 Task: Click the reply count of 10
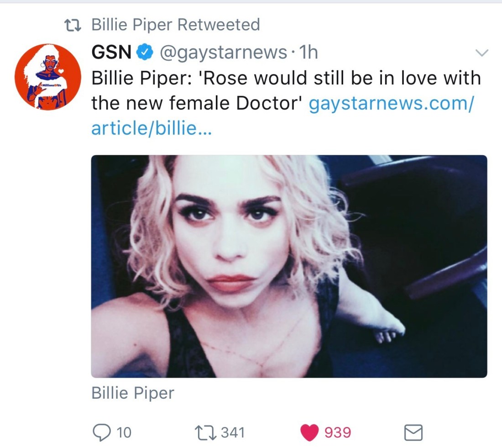tap(124, 432)
